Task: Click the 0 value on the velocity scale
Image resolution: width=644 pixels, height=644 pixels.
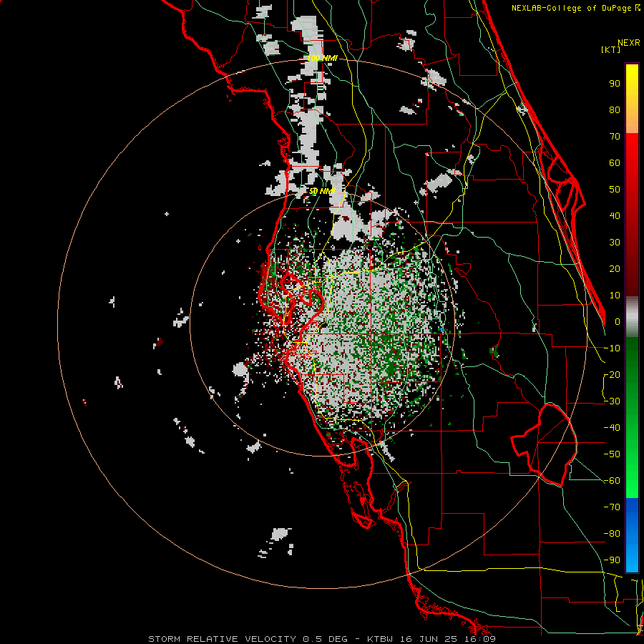Action: 618,321
